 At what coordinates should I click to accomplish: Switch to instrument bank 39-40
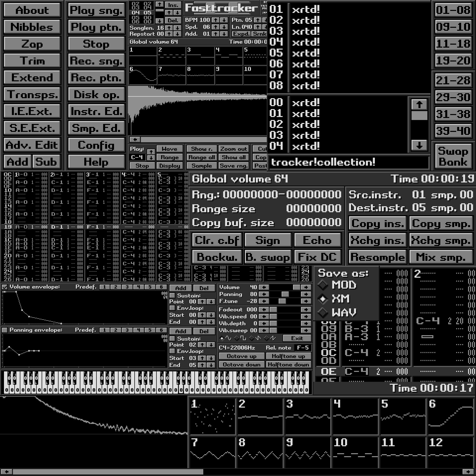tap(453, 131)
